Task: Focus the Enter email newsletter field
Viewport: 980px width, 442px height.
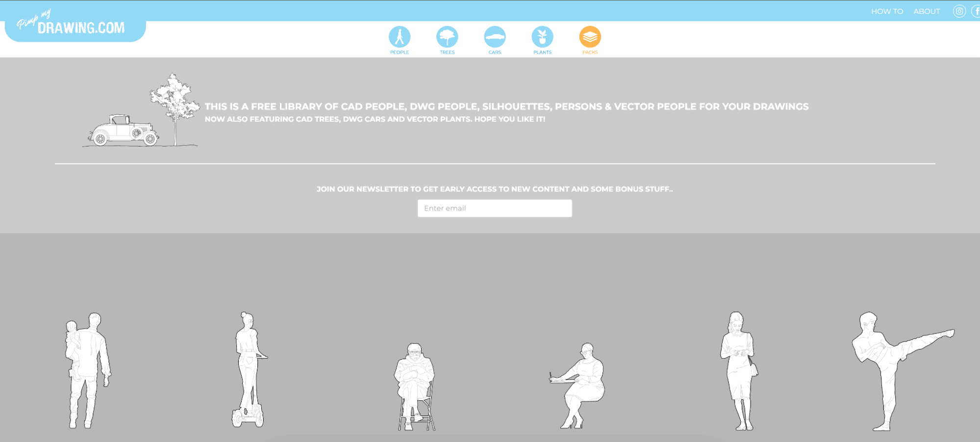Action: 495,208
